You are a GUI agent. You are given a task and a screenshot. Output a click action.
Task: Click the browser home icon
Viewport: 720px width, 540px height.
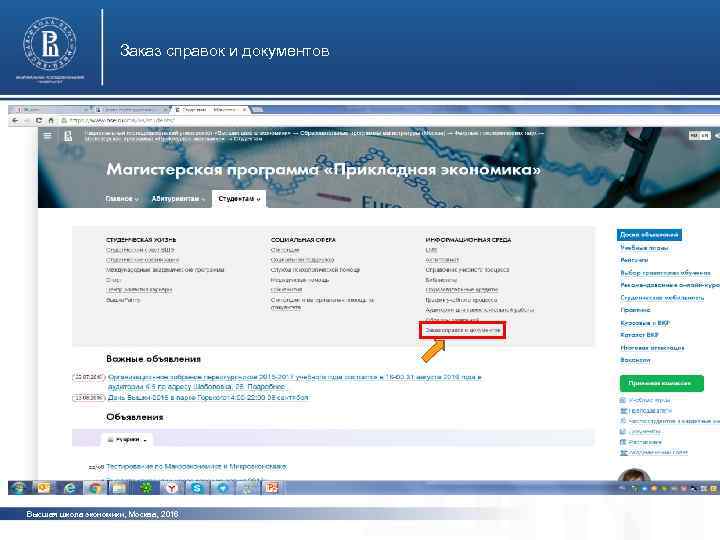point(51,120)
